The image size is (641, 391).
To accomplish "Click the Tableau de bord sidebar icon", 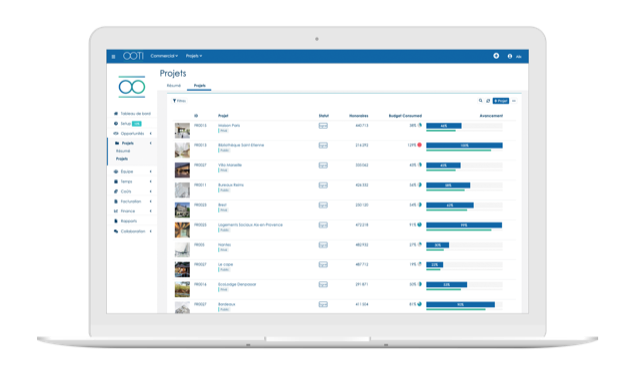I will (x=116, y=114).
